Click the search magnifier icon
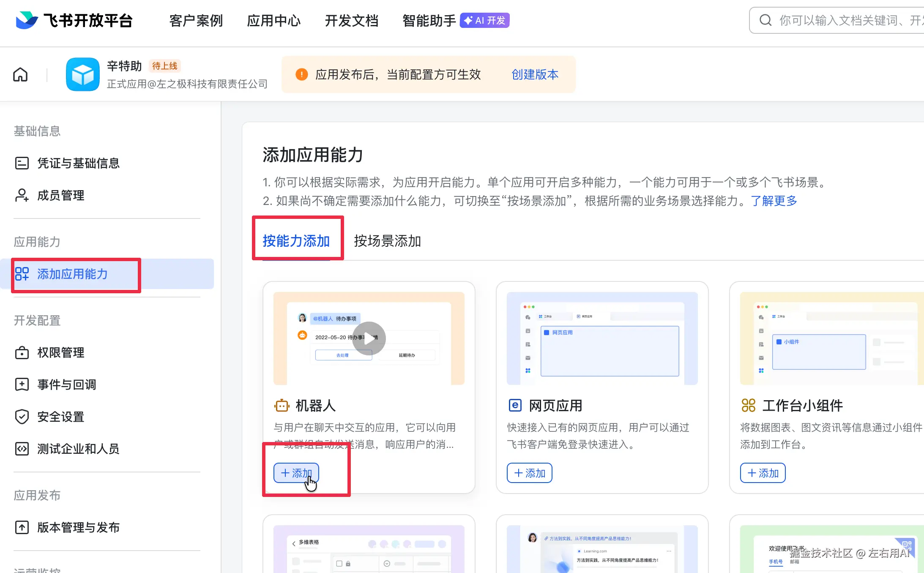The width and height of the screenshot is (924, 573). [765, 20]
